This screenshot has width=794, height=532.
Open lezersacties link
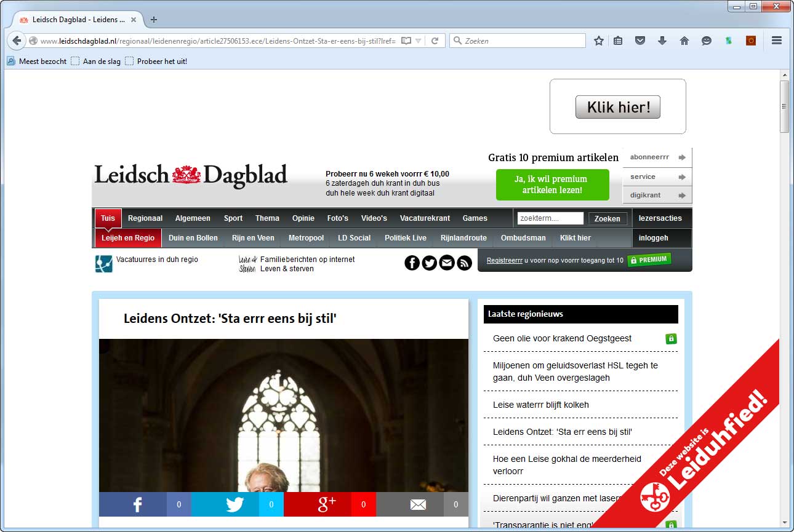tap(660, 218)
